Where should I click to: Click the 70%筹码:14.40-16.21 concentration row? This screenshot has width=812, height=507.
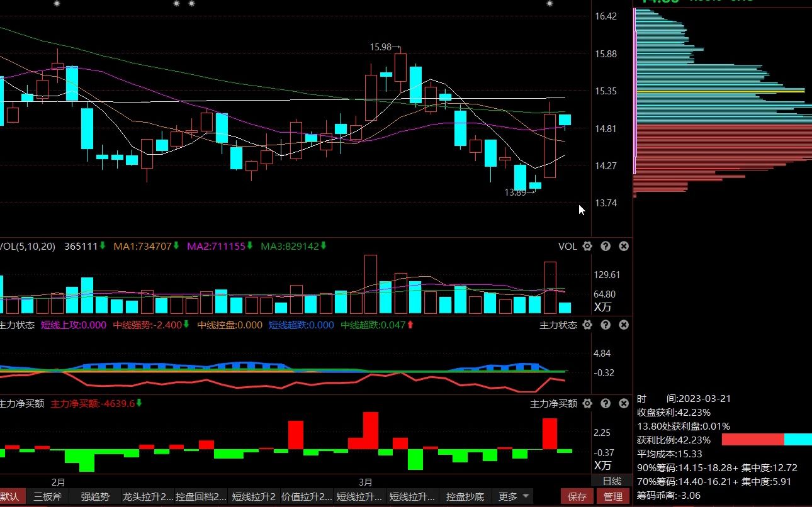click(x=714, y=482)
